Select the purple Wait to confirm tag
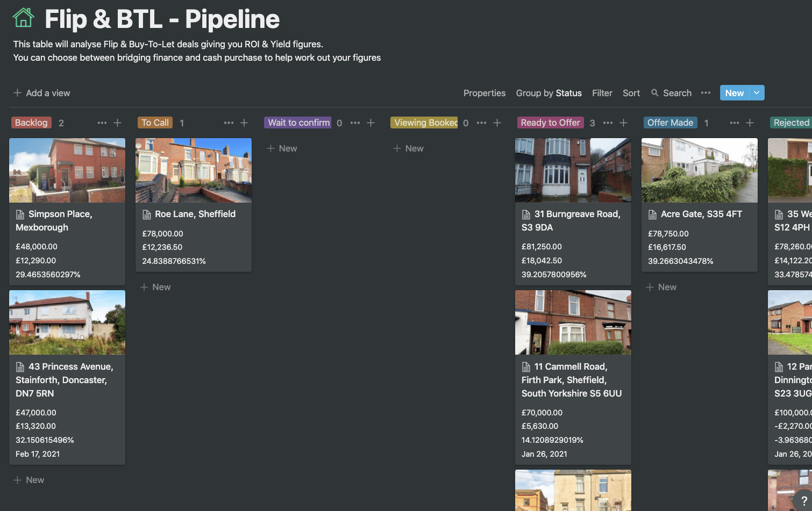Screen dimensions: 812x511 click(x=298, y=123)
